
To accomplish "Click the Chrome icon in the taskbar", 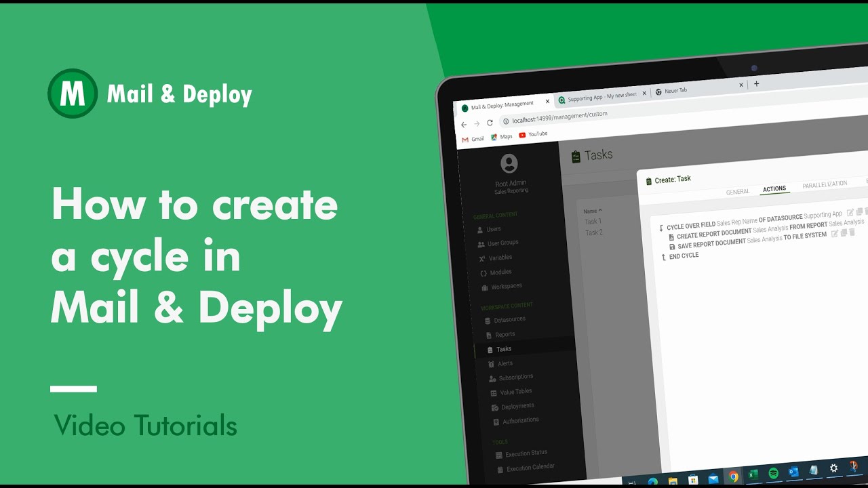I will 733,476.
